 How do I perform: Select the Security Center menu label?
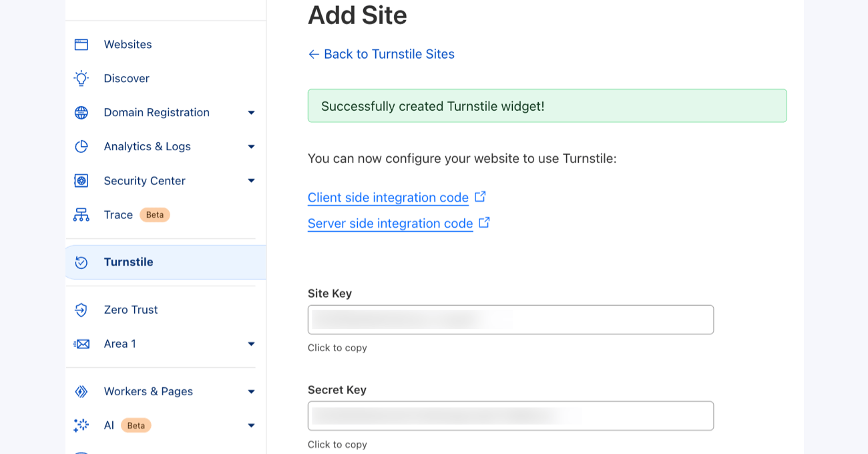(x=144, y=181)
